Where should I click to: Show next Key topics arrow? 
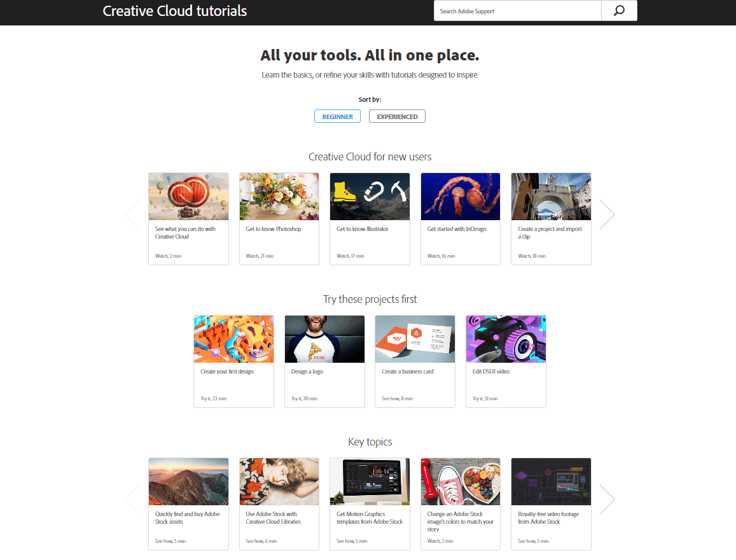tap(607, 500)
